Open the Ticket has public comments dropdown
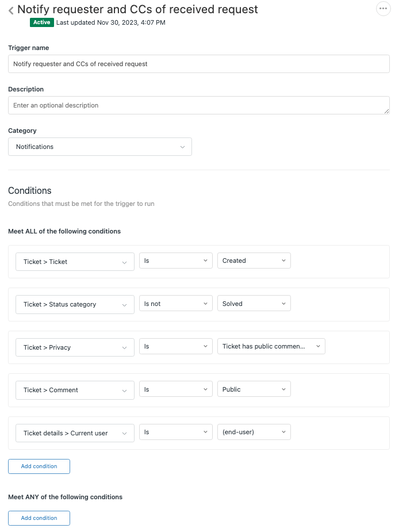The width and height of the screenshot is (395, 532). (271, 346)
